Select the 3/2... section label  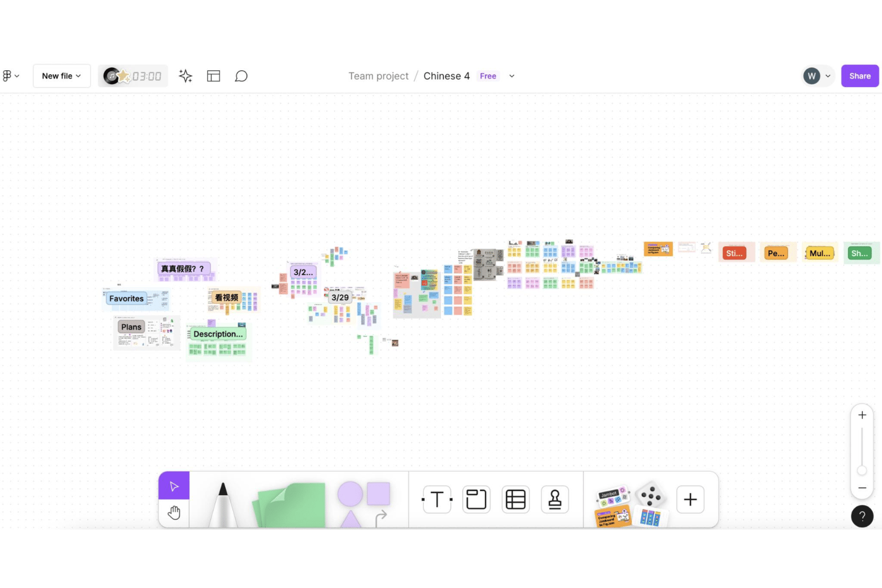[x=303, y=272]
